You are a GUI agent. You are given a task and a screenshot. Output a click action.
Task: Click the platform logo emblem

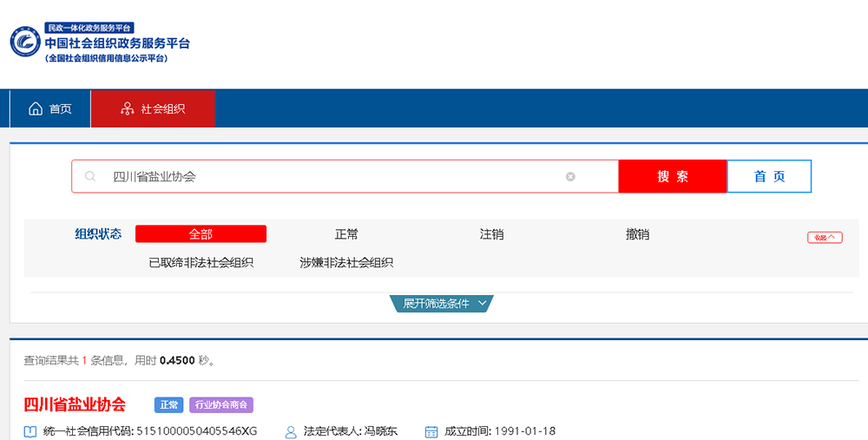pos(25,42)
